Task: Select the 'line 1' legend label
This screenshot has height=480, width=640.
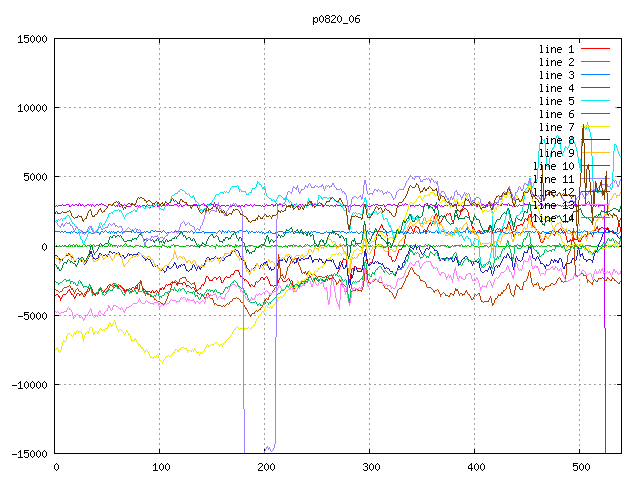Action: (x=556, y=49)
